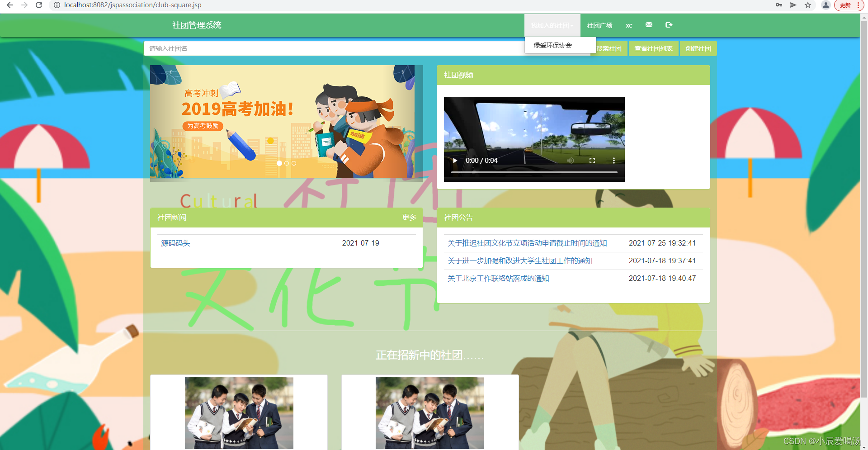Screen dimensions: 868x450
Task: Focus the 请输入社团名 search field
Action: coord(335,48)
